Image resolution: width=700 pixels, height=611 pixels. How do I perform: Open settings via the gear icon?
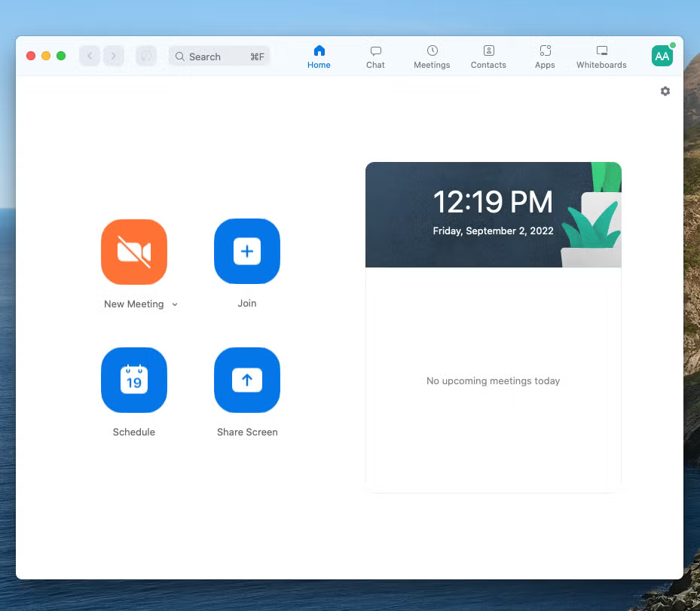[665, 91]
